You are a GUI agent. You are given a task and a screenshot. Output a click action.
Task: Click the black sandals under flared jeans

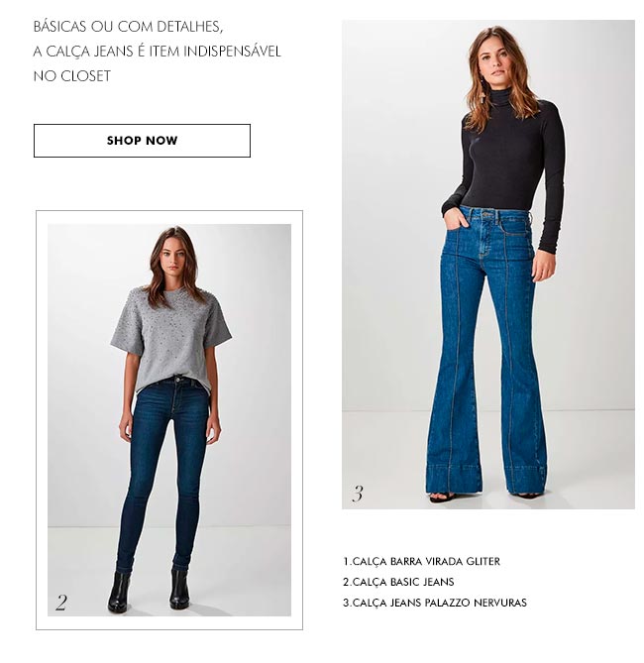pos(442,497)
